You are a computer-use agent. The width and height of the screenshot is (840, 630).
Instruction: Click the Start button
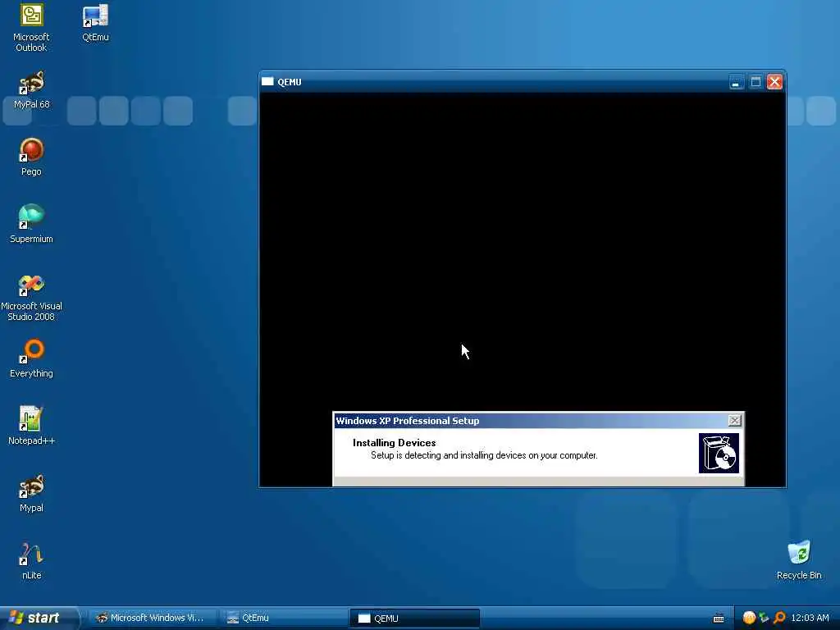coord(39,618)
